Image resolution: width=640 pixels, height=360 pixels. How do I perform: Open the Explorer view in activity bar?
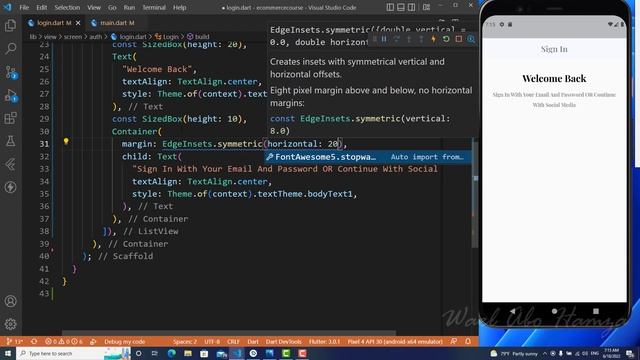click(10, 25)
